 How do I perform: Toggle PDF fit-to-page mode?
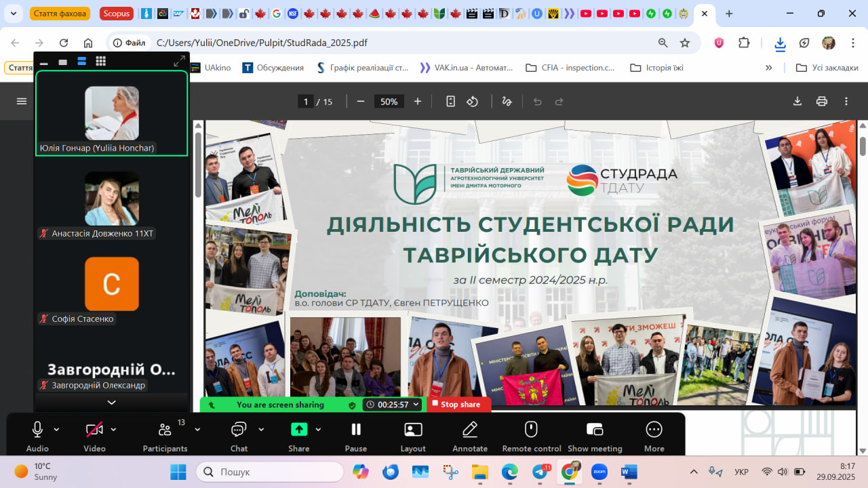tap(450, 102)
